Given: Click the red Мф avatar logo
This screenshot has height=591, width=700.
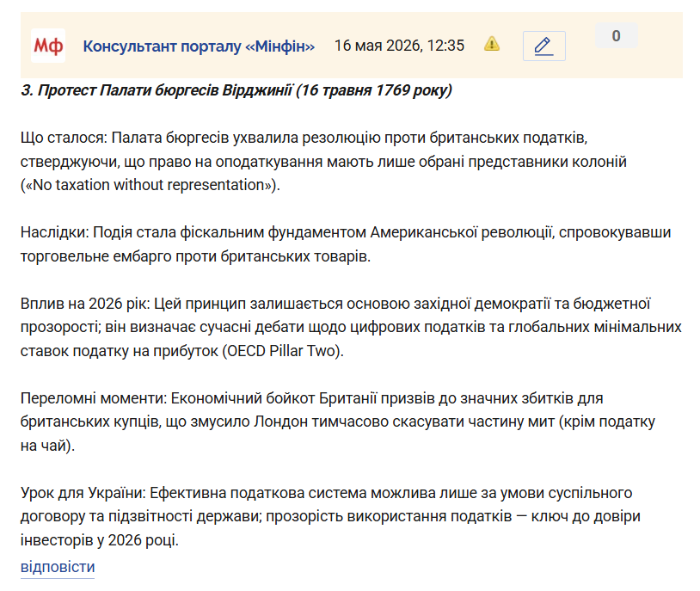Looking at the screenshot, I should 48,46.
